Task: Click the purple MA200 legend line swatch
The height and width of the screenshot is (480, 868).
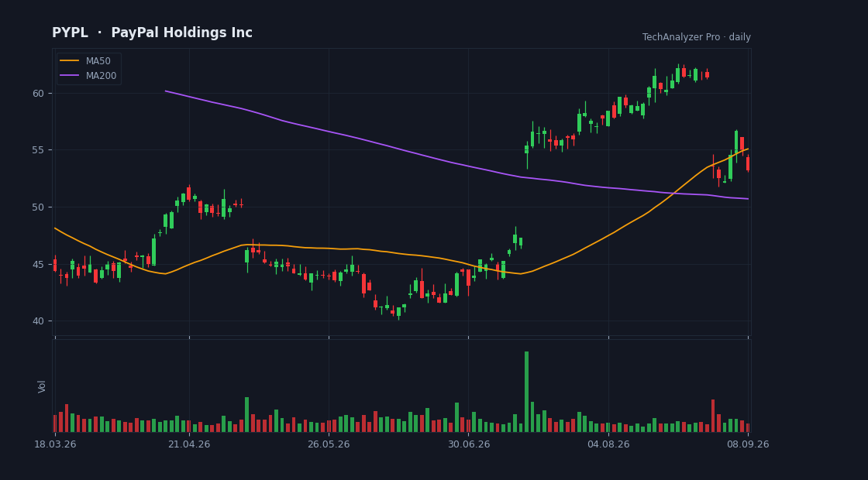Action: [69, 76]
